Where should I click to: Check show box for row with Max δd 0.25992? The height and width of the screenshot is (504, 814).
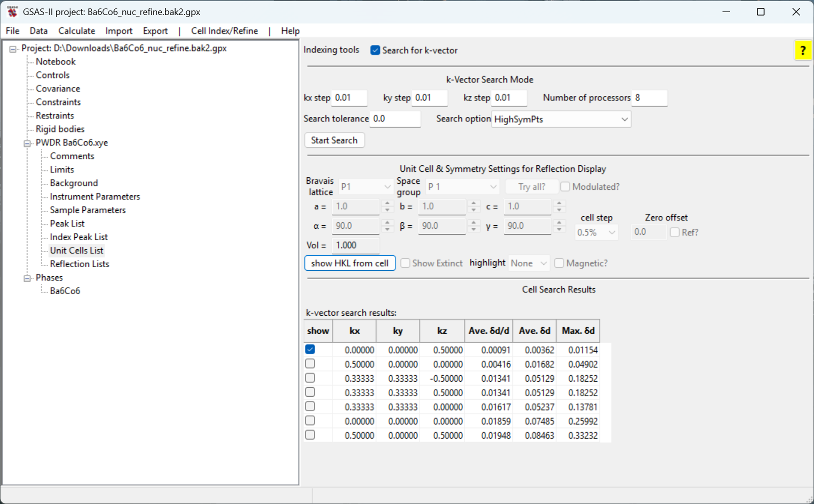pos(310,421)
